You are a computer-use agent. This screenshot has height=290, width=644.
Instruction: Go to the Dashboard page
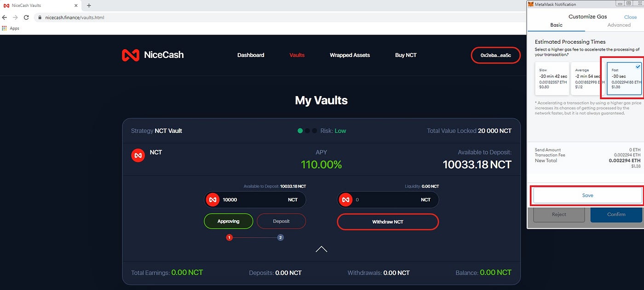[x=251, y=55]
